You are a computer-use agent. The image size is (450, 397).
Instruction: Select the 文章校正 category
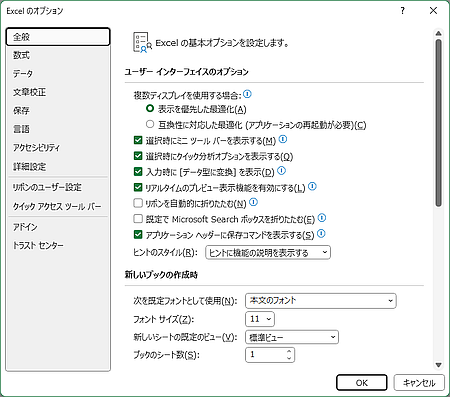[x=58, y=92]
